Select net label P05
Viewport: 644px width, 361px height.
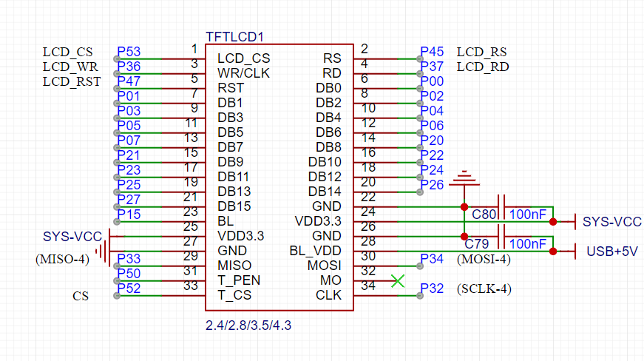coord(129,126)
